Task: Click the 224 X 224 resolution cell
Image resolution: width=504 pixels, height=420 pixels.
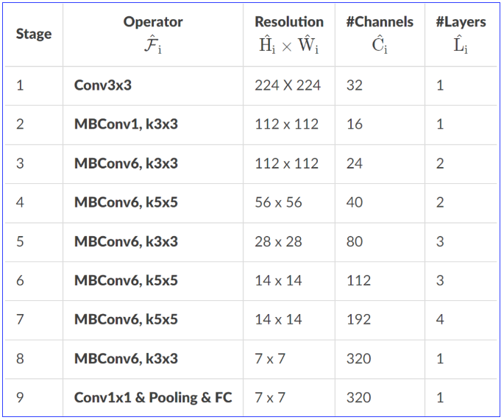Action: point(288,85)
